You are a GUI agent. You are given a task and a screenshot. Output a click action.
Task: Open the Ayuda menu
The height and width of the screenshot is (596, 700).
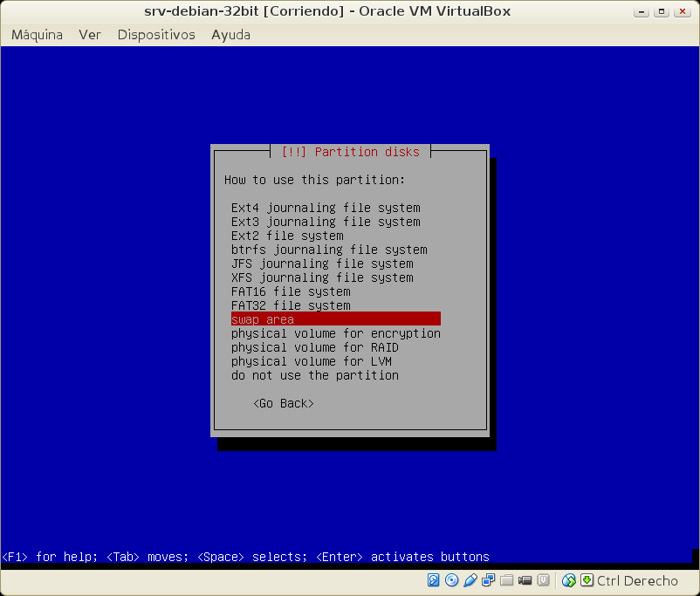[230, 35]
